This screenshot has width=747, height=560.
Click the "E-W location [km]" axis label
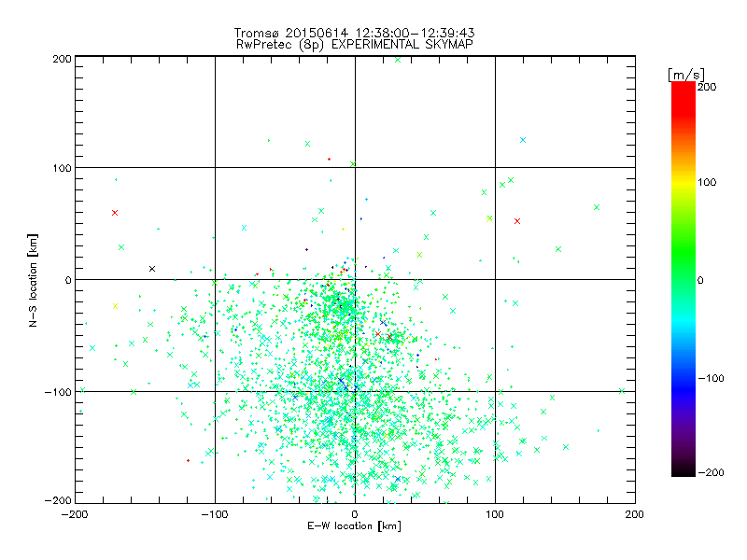(354, 525)
